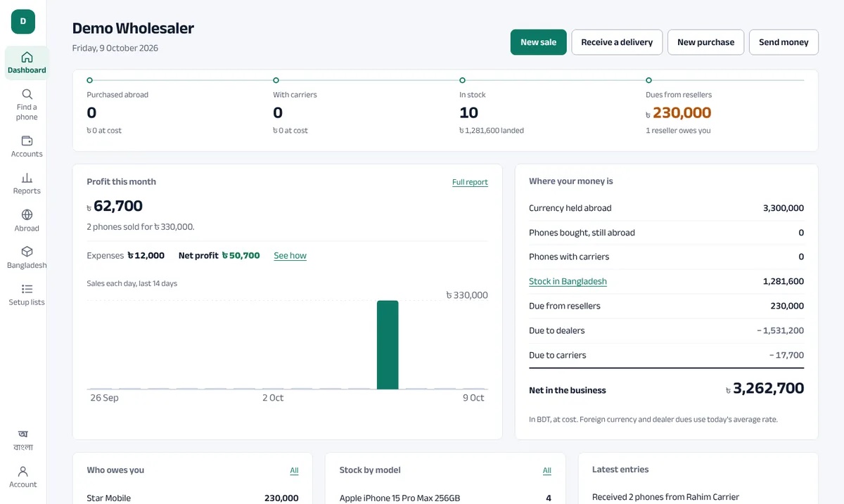This screenshot has width=844, height=504.
Task: Click 2 Oct chart axis label
Action: point(273,398)
